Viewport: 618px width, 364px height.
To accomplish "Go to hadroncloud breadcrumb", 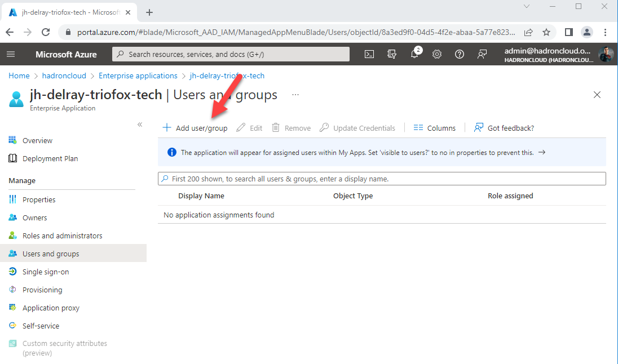I will 64,76.
